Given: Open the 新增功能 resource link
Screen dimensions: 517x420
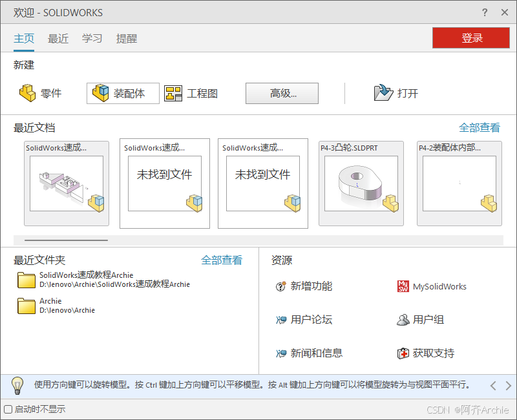Looking at the screenshot, I should [311, 286].
